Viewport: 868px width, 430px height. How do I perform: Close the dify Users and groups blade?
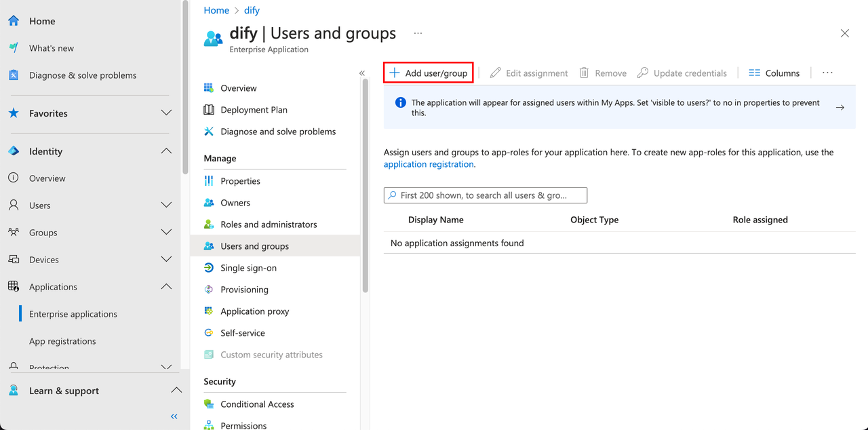tap(845, 33)
